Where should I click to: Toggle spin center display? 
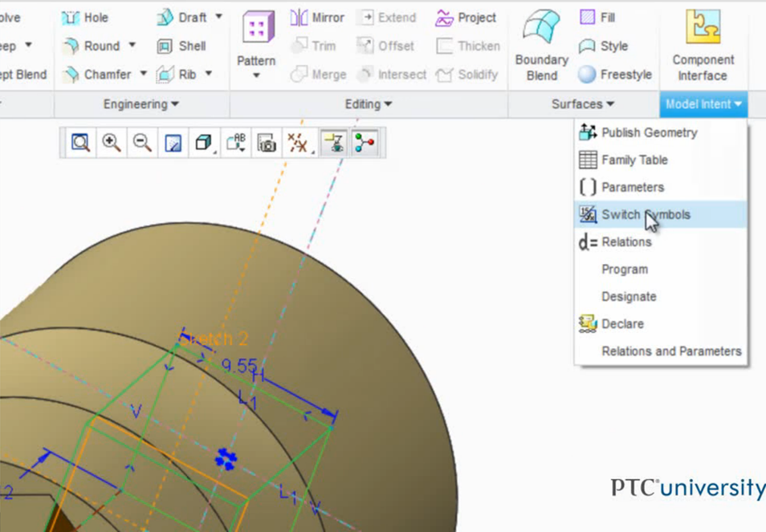365,143
